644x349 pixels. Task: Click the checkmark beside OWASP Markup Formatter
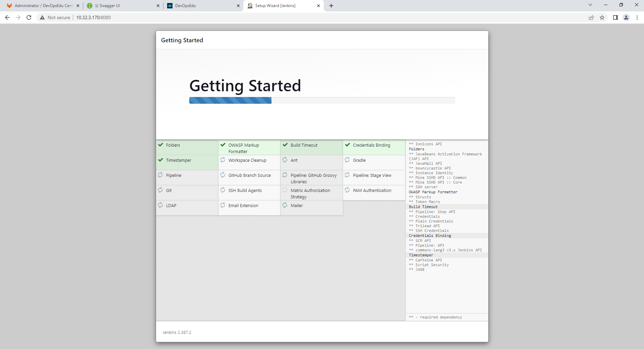pos(223,145)
